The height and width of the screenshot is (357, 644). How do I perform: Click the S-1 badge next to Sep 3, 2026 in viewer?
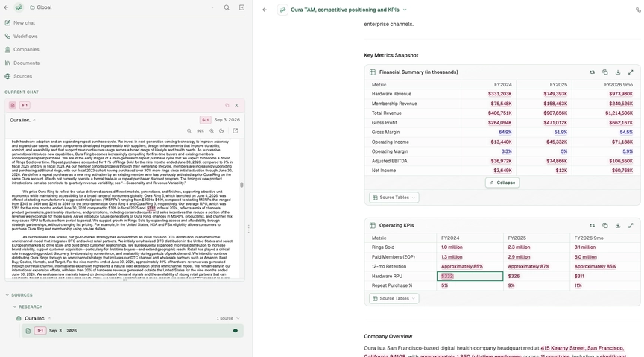(206, 120)
